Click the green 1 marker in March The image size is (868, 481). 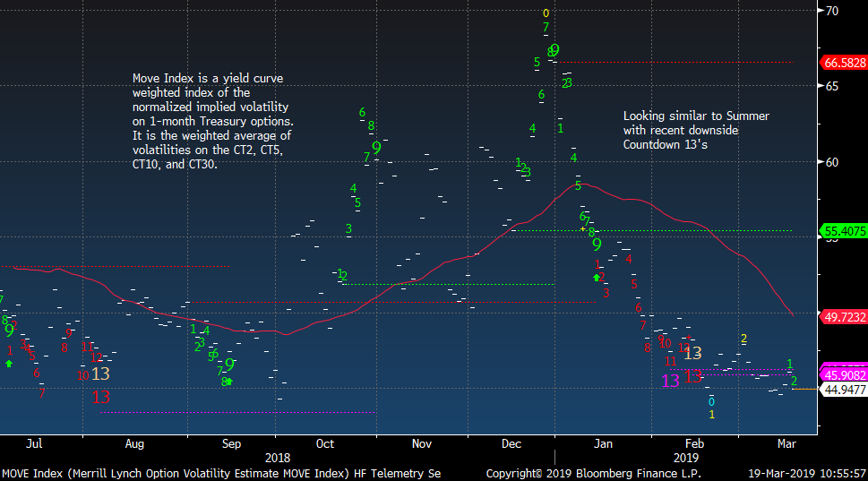click(790, 364)
